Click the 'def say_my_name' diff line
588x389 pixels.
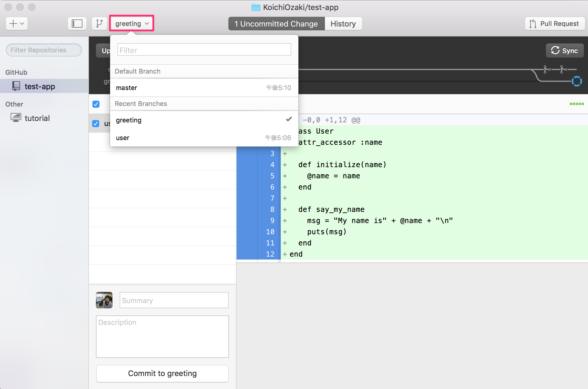pos(331,210)
